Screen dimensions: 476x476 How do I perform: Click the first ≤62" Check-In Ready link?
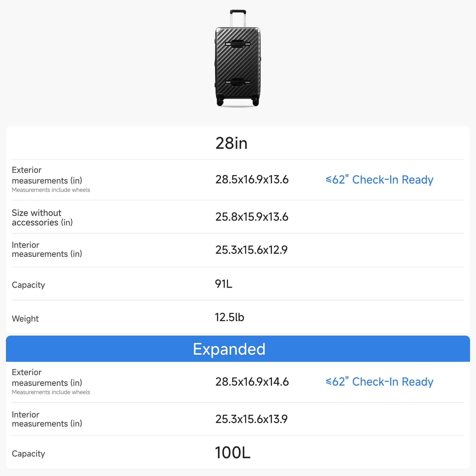point(379,180)
